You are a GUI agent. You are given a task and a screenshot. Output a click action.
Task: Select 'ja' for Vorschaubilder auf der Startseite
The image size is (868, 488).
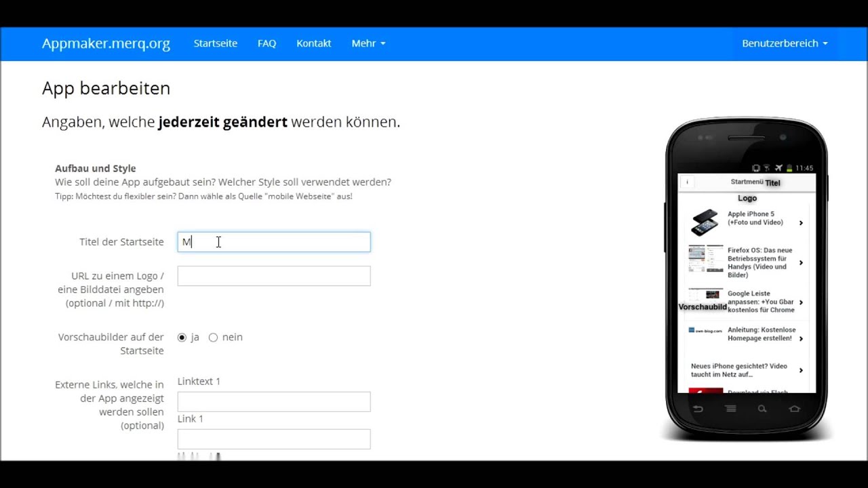tap(182, 338)
